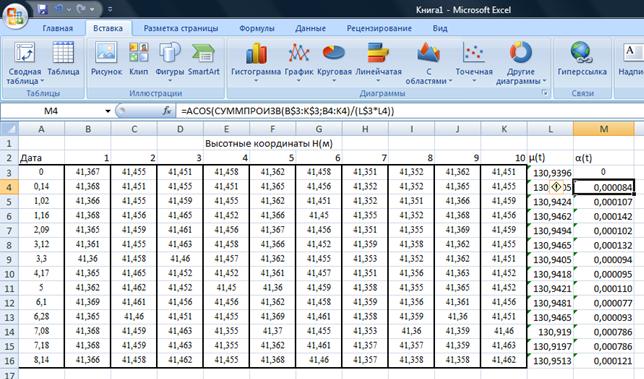The image size is (644, 379).
Task: Insert a Гиперссылка hyperlink
Action: point(582,59)
